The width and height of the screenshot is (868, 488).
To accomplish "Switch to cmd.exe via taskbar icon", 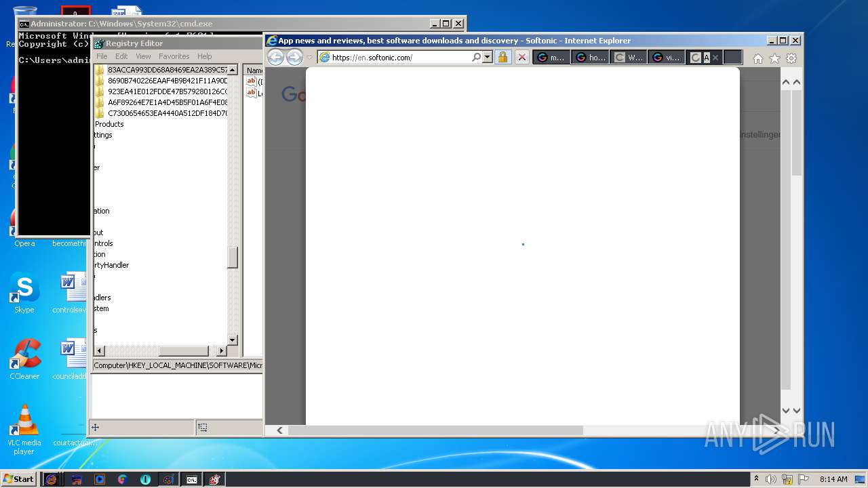I will click(192, 479).
